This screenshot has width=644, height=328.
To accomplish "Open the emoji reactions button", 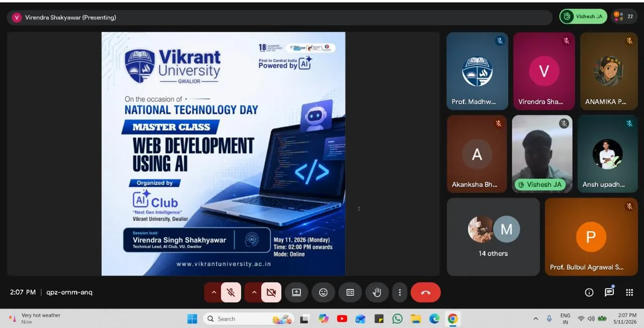I will 323,292.
